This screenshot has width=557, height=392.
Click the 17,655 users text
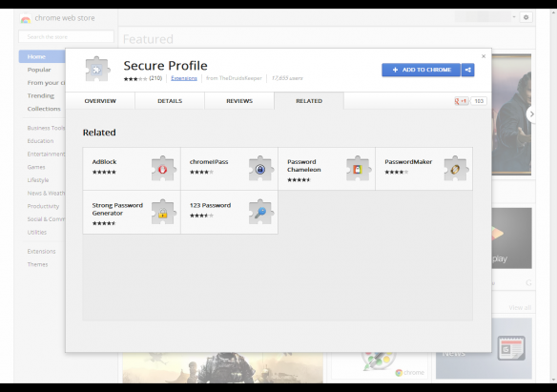coord(287,78)
